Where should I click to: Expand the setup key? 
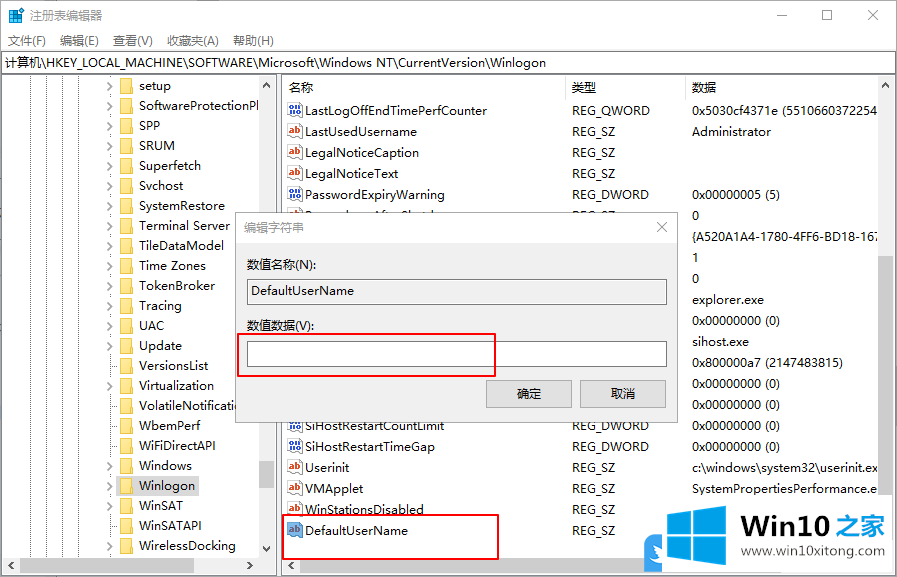[109, 86]
